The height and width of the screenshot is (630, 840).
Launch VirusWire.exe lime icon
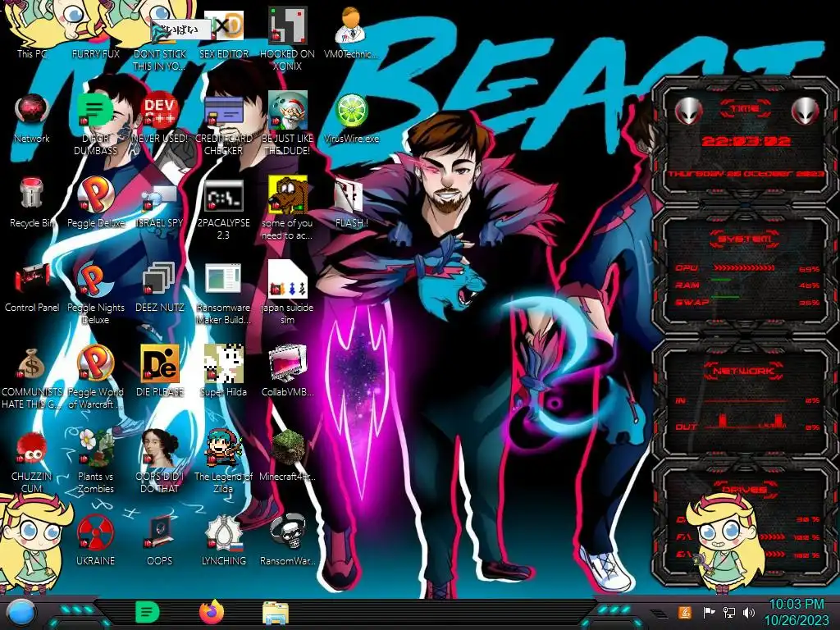click(351, 118)
